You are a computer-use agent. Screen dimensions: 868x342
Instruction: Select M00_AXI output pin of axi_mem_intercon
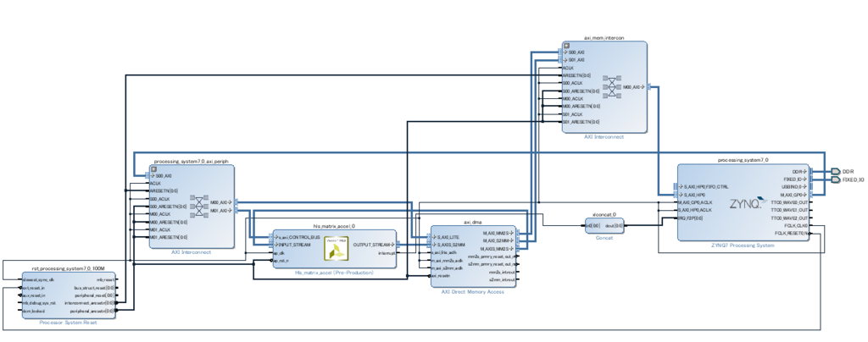coord(635,86)
